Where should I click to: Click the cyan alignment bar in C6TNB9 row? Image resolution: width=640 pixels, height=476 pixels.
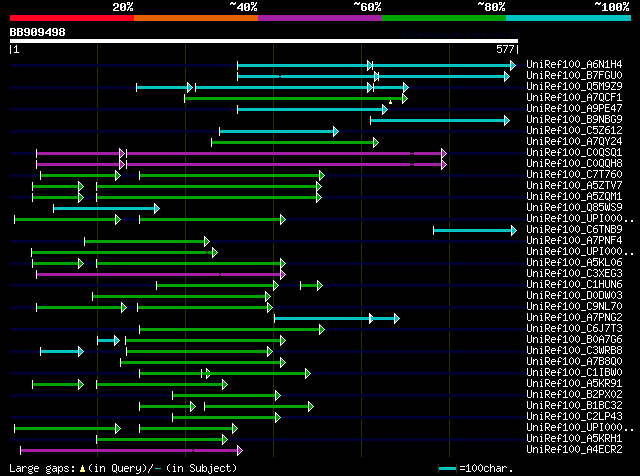(475, 231)
